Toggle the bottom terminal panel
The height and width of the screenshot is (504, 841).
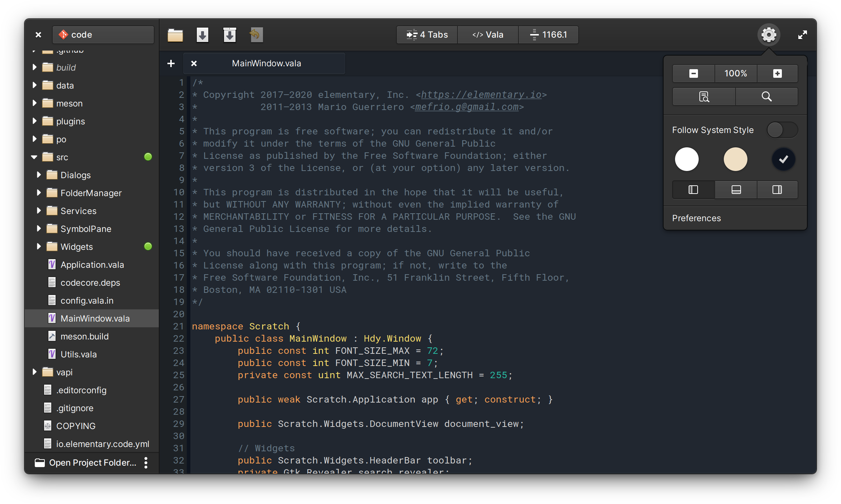[736, 190]
